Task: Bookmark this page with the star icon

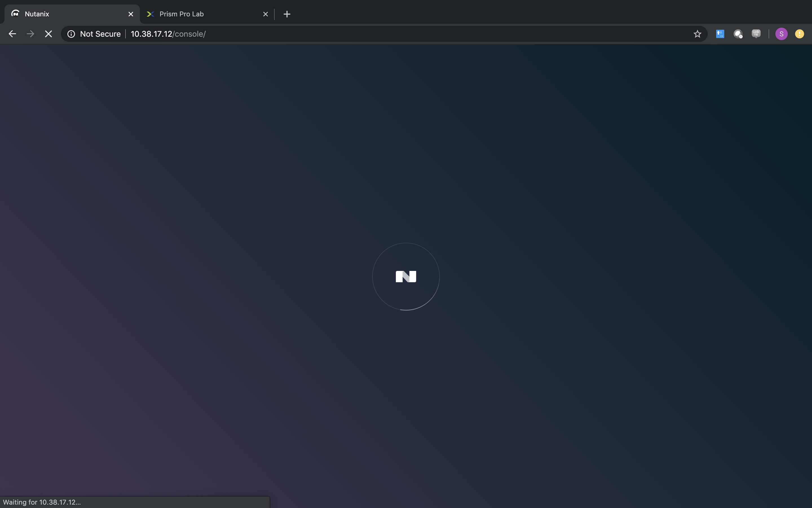Action: 698,34
